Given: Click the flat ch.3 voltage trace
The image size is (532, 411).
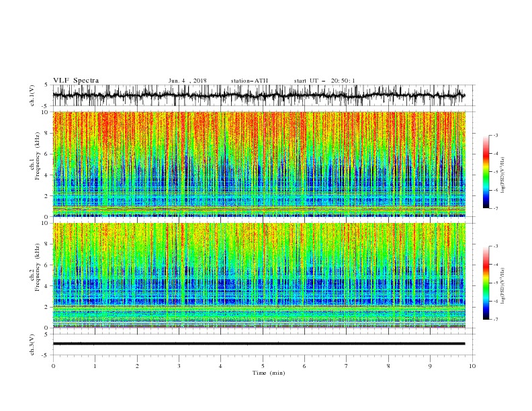Looking at the screenshot, I should tap(259, 344).
